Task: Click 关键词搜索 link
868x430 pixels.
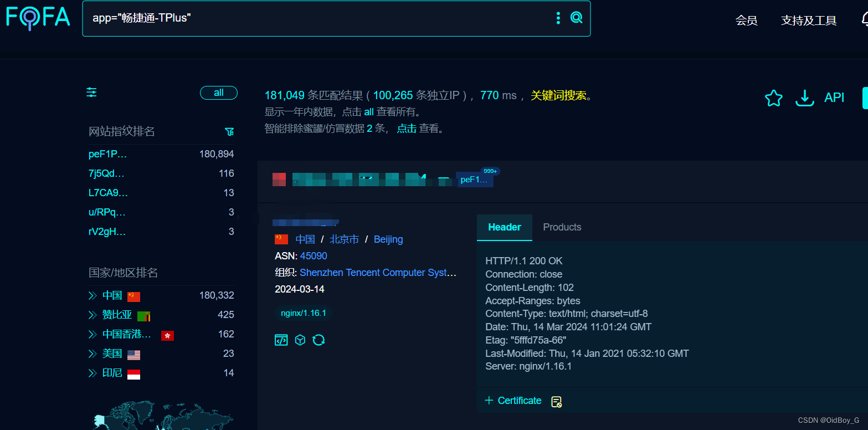Action: tap(558, 95)
